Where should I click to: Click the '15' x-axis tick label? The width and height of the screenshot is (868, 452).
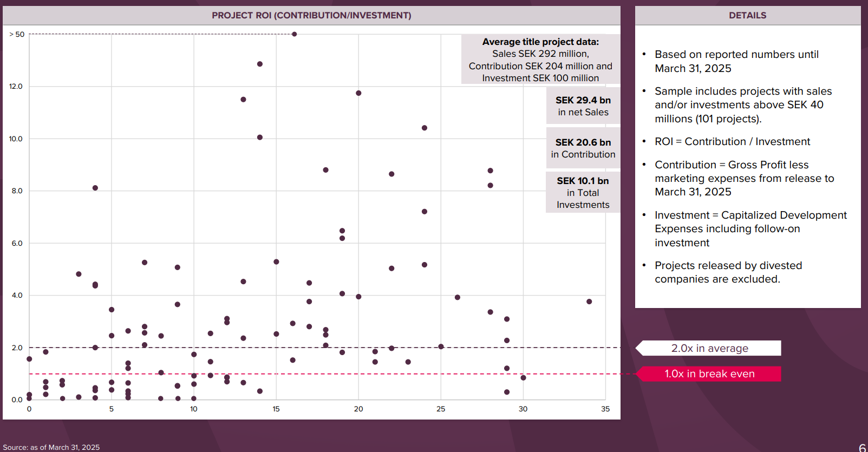click(276, 409)
